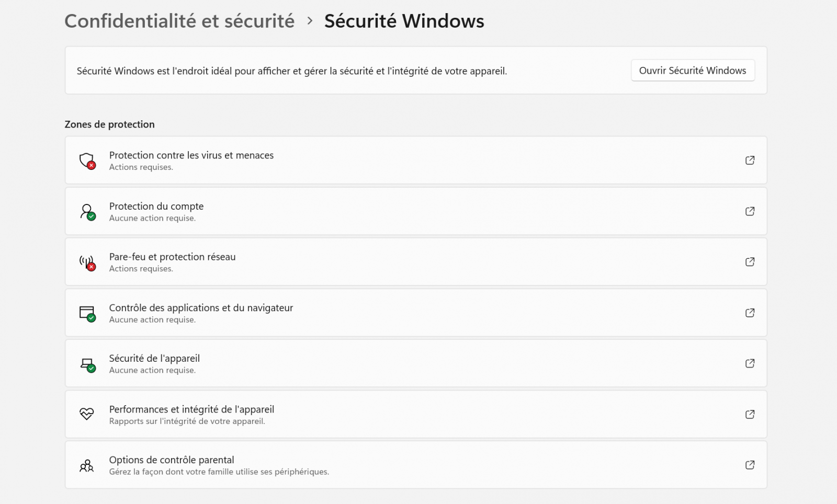Click the firewall network antenna icon
This screenshot has height=504, width=837.
pyautogui.click(x=87, y=262)
